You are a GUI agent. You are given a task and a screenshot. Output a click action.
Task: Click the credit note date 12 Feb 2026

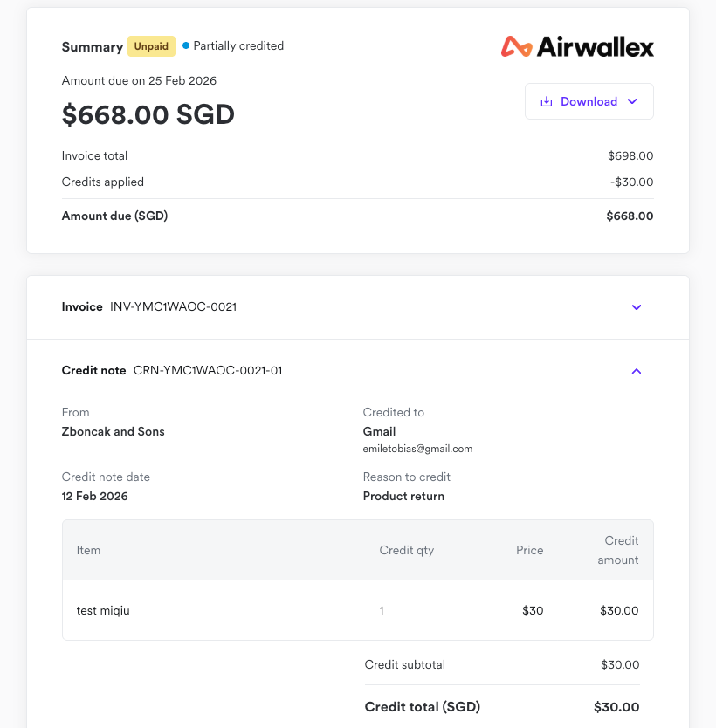tap(94, 496)
